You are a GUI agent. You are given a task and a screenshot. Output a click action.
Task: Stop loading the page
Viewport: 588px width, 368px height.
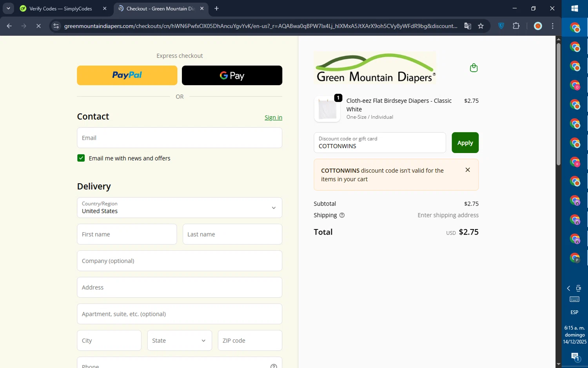click(x=38, y=26)
